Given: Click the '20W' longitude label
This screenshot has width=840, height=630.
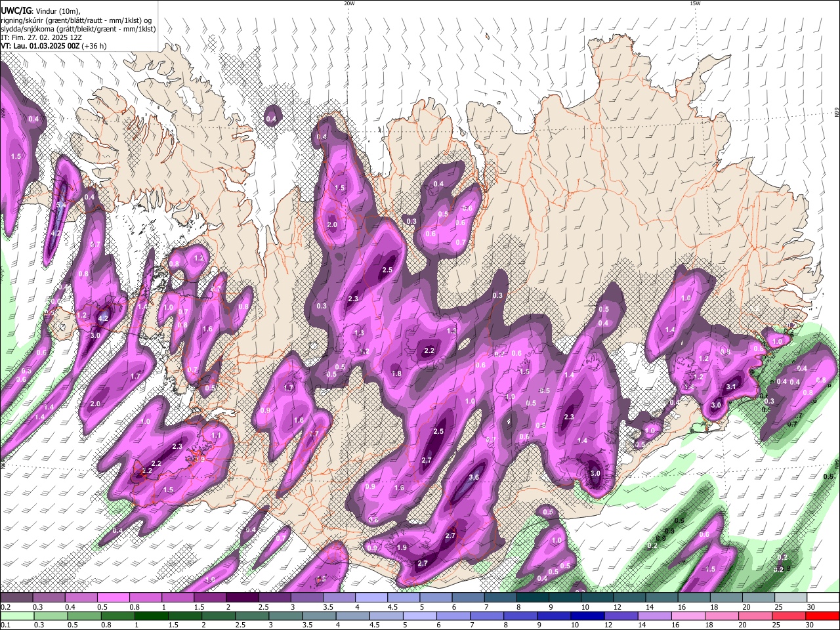Looking at the screenshot, I should tap(350, 3).
